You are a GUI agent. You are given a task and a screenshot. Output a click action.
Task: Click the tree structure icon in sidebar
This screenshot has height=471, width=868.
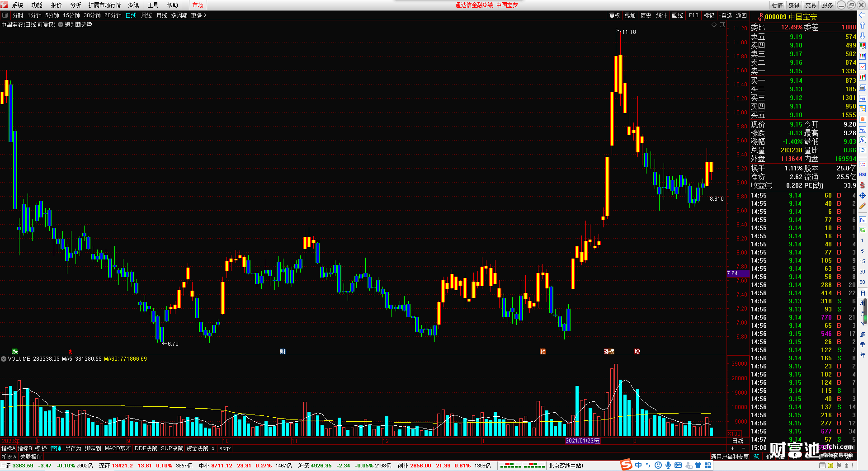pos(863,108)
